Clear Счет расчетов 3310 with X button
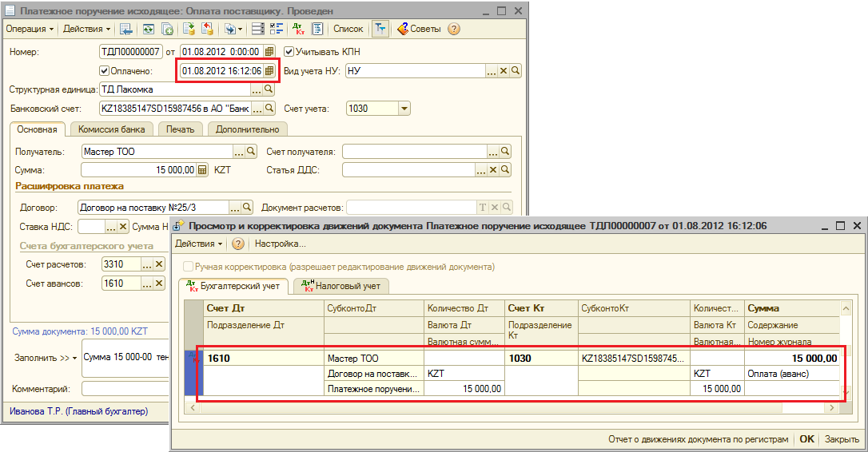Screen dimensions: 868x452 158,264
